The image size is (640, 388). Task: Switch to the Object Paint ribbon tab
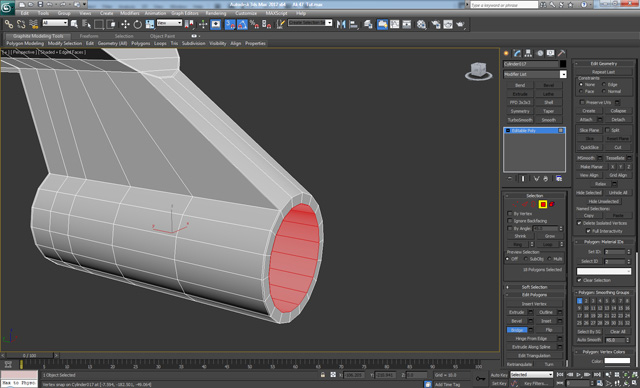click(162, 36)
